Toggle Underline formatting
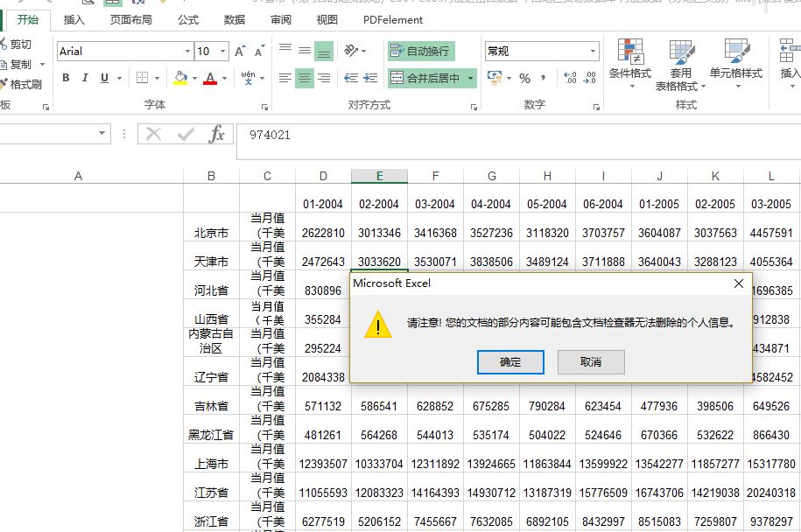The image size is (801, 532). (105, 78)
